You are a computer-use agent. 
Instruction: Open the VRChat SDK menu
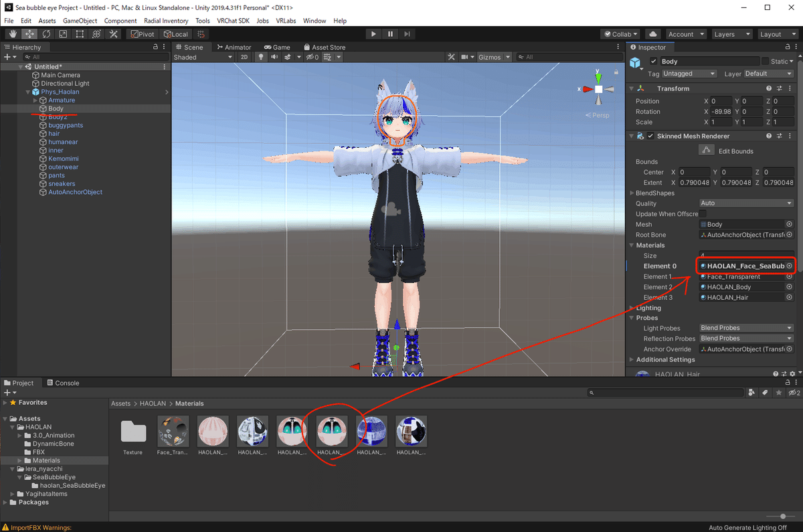(x=234, y=21)
